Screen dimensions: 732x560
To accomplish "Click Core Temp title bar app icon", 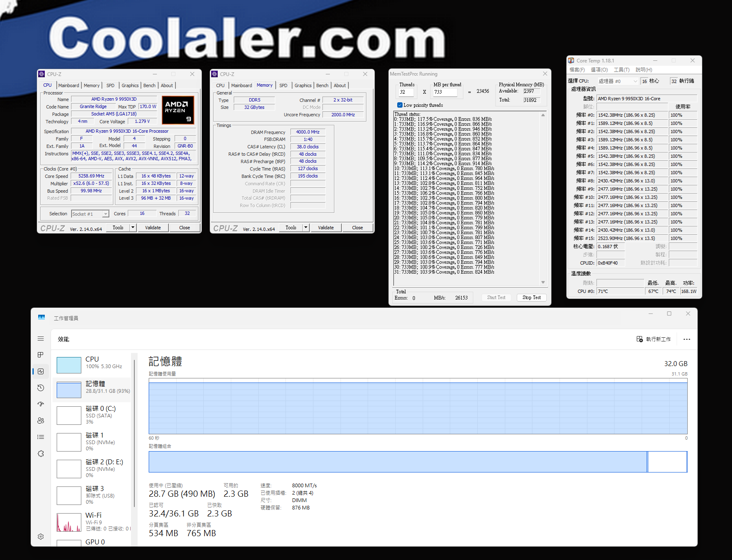I will point(571,60).
